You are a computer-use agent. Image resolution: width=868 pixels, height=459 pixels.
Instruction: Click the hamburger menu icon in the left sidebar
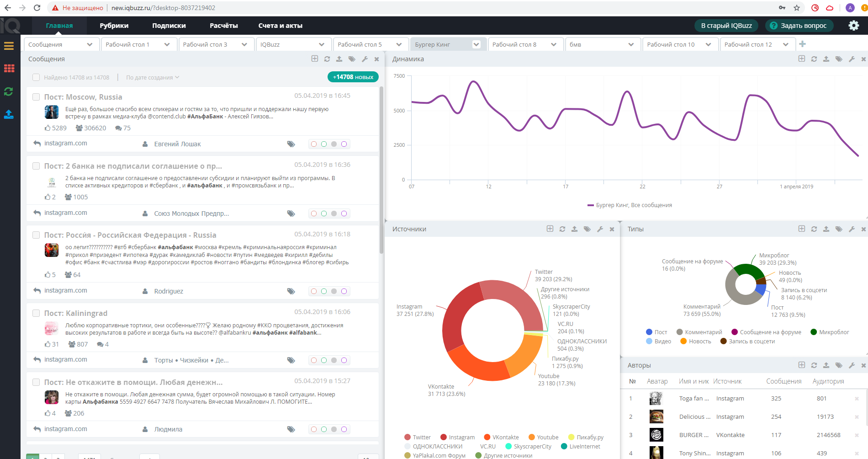[9, 46]
